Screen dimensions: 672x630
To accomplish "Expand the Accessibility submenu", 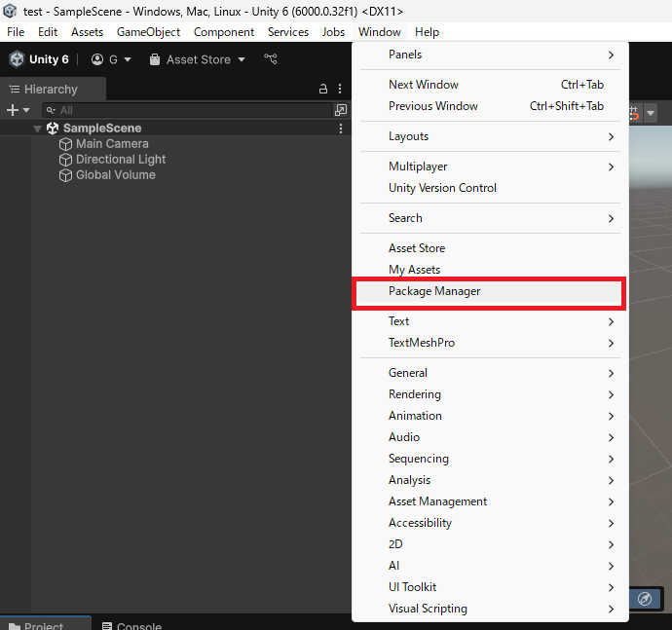I will [490, 523].
